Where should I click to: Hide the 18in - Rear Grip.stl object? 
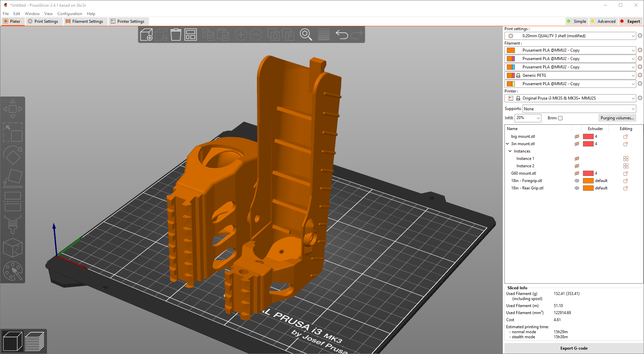577,188
